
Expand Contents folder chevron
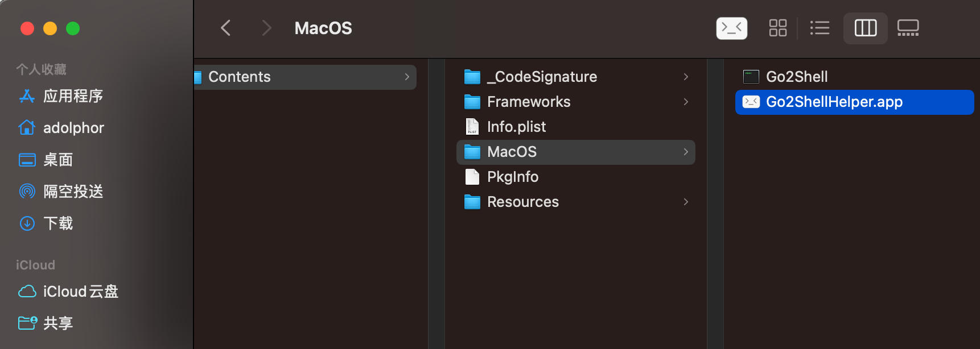(x=407, y=77)
